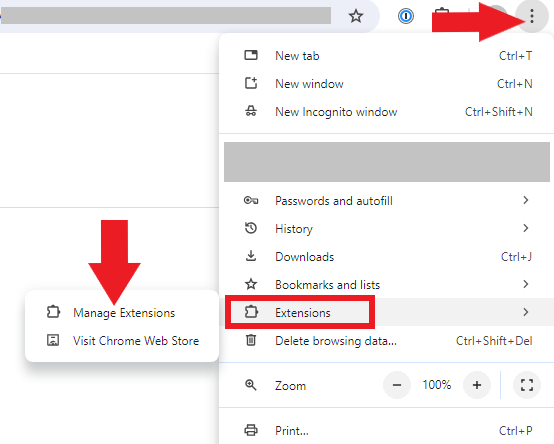
Task: Select Bookmarks and lists entry
Action: (387, 284)
